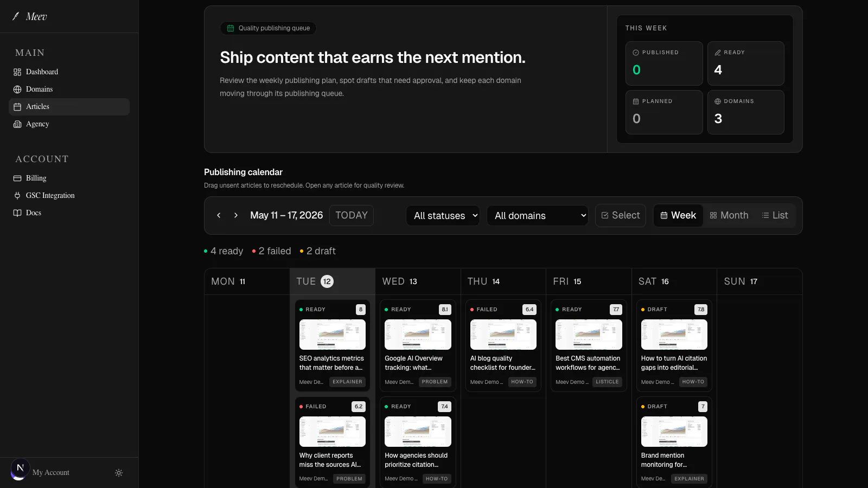Switch to Week view
The width and height of the screenshot is (868, 488).
point(678,215)
